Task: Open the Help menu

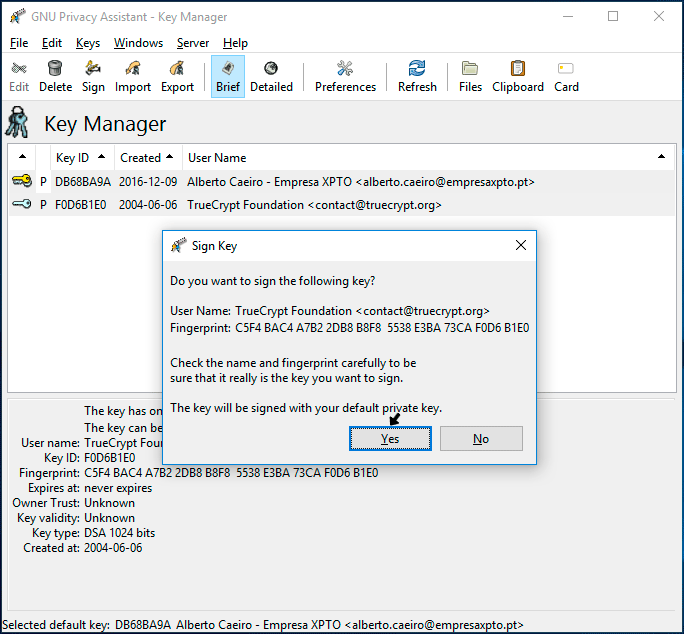Action: [235, 43]
